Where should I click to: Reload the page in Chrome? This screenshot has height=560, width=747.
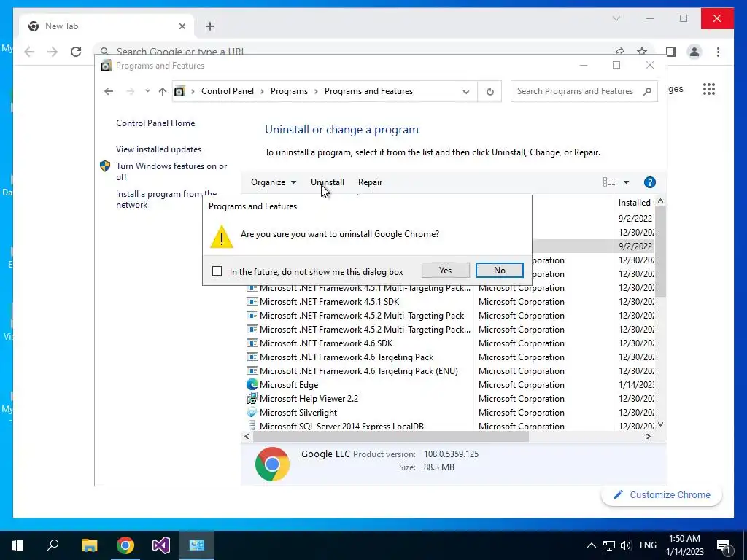coord(76,52)
